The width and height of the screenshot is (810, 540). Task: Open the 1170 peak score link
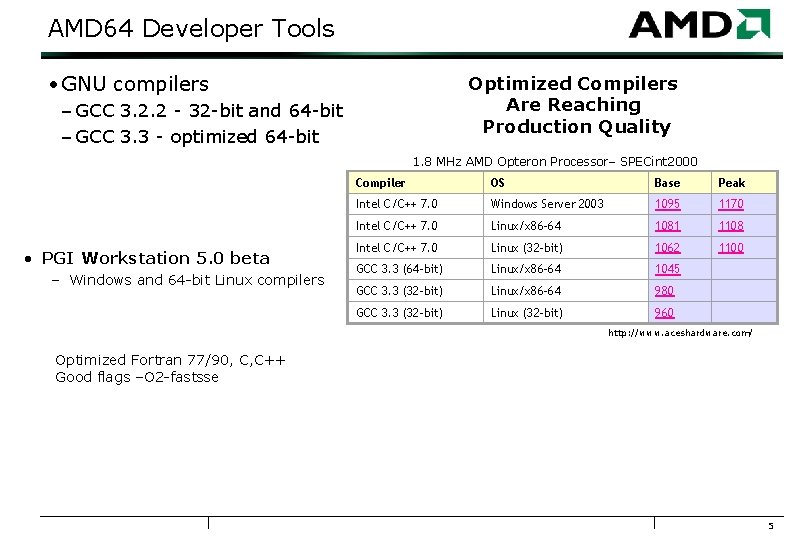(730, 204)
